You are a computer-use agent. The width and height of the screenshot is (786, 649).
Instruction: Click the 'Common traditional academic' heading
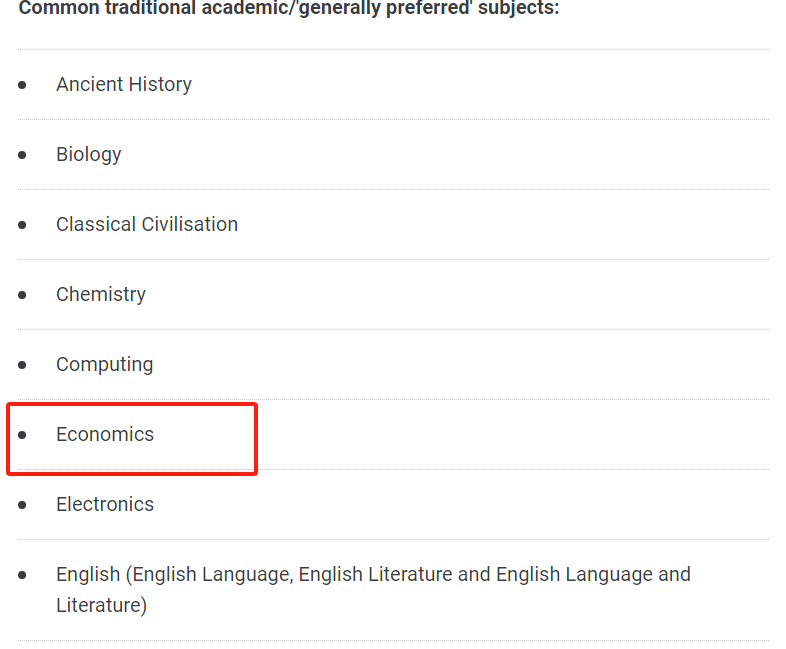[x=289, y=8]
